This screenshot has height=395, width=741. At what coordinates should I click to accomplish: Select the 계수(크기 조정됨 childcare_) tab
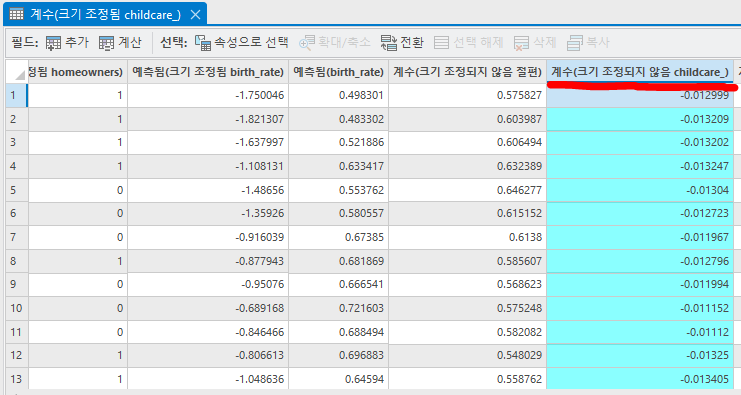pos(105,14)
